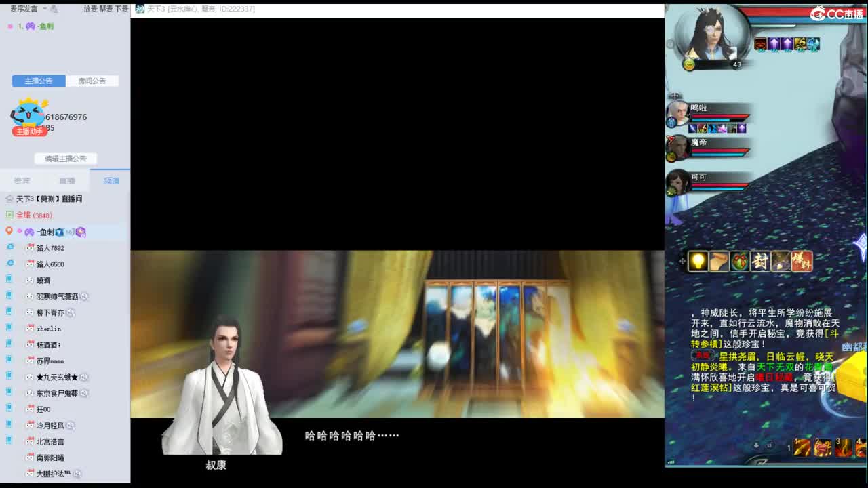Click the location pin icon beside 鱼刺
This screenshot has height=488, width=868.
pos(9,231)
